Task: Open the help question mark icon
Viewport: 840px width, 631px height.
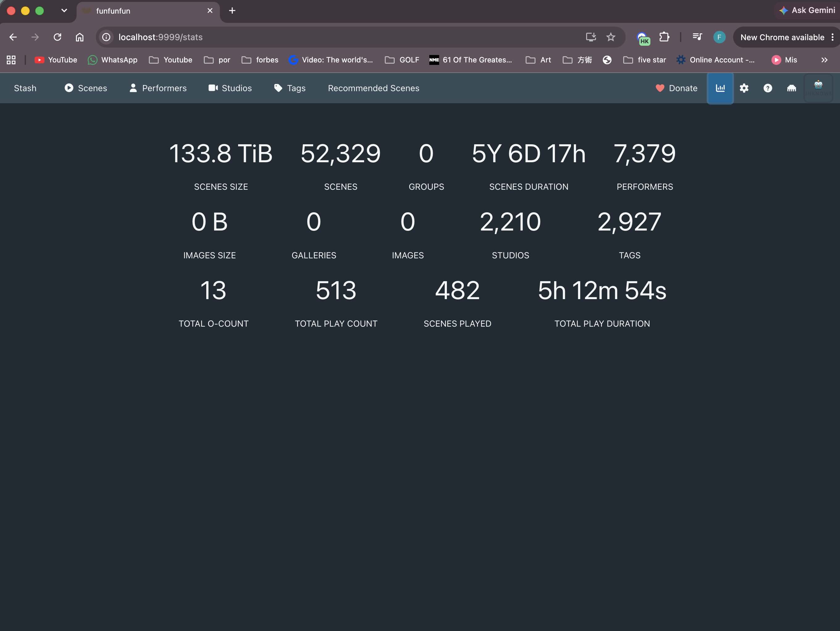Action: click(767, 88)
